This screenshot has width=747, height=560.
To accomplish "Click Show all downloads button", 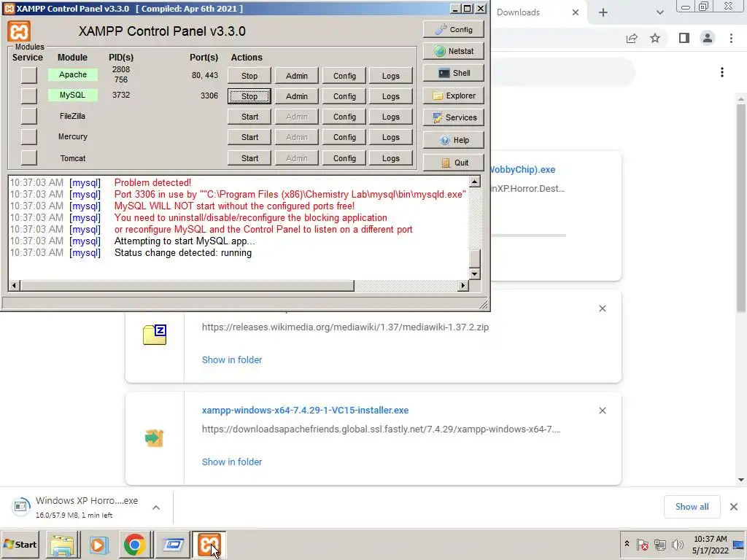I will 692,507.
